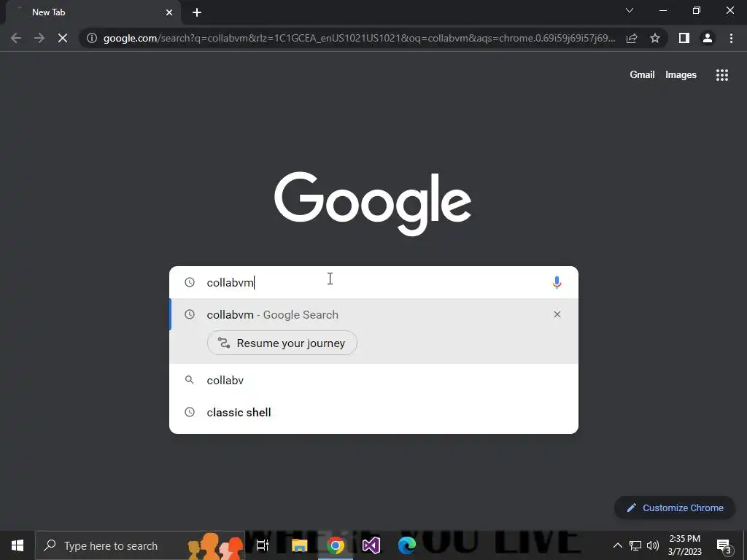This screenshot has width=747, height=560.
Task: Open the Windows Start menu
Action: click(x=18, y=545)
